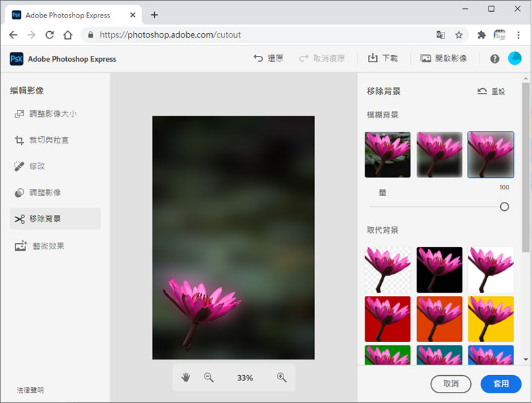Select the 移除背景 scissors icon
532x403 pixels.
point(19,219)
